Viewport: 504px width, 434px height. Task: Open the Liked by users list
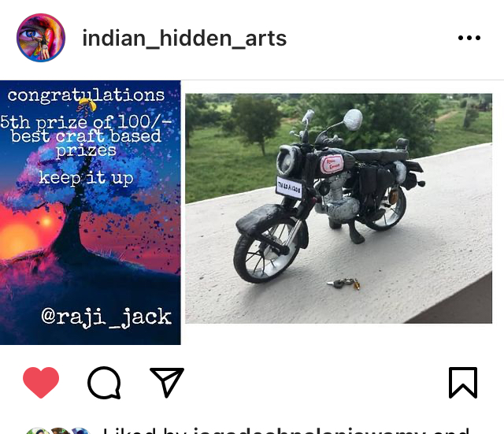(x=286, y=431)
